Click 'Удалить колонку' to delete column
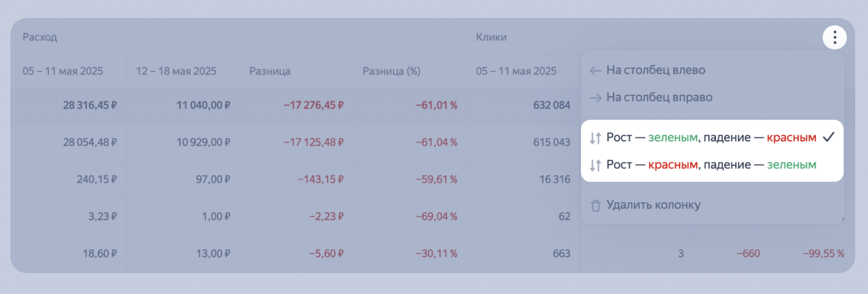This screenshot has width=868, height=294. (x=653, y=205)
